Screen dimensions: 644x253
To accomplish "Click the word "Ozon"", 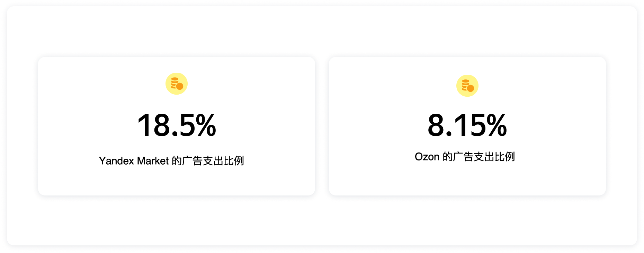I will [427, 157].
